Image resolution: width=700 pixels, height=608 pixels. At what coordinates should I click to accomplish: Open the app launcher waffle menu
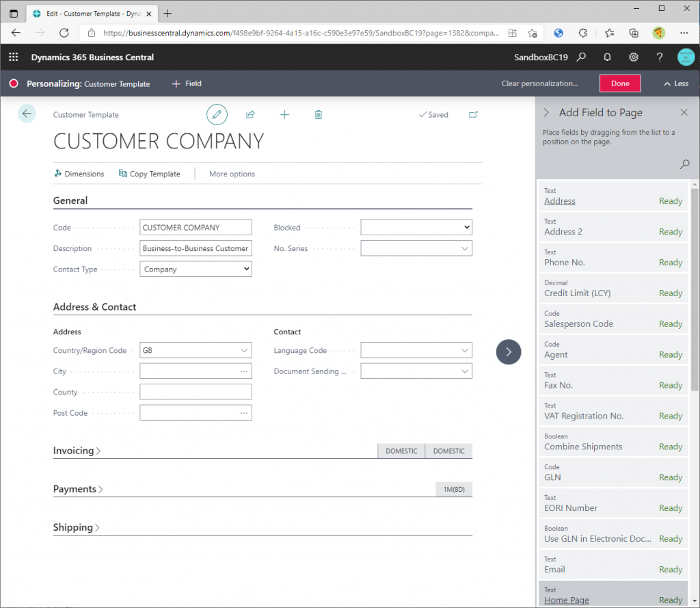click(x=14, y=57)
